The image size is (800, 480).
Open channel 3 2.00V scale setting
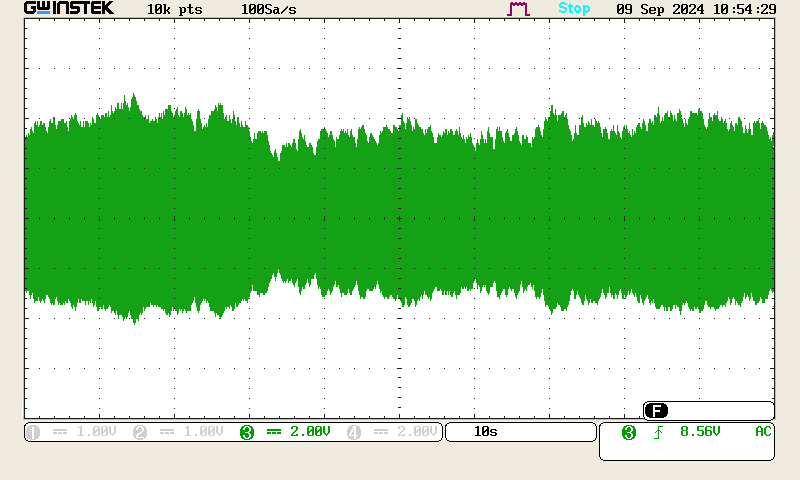coord(310,432)
